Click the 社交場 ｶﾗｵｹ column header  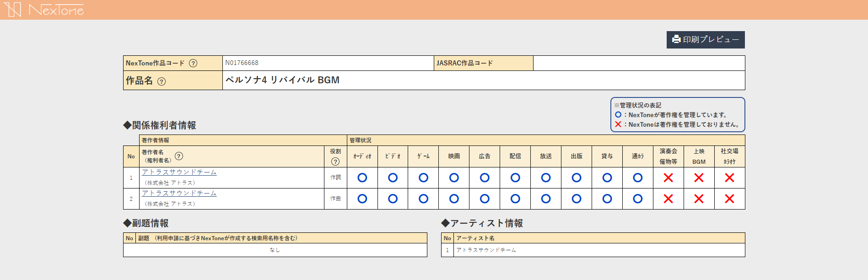point(730,156)
